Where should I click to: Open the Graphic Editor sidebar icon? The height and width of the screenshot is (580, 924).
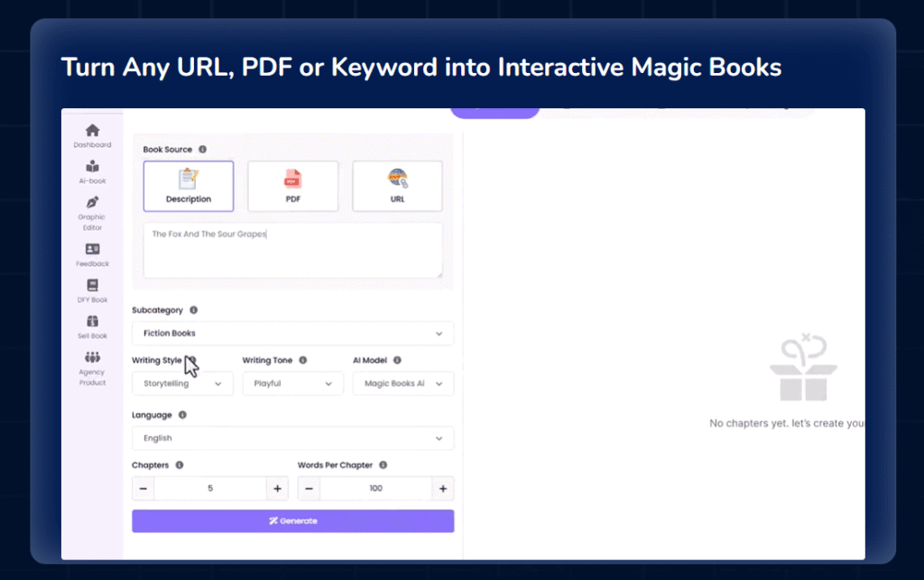(x=92, y=204)
